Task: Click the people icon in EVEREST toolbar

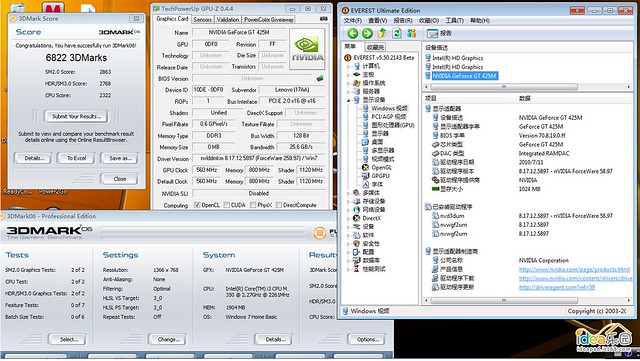Action: pyautogui.click(x=411, y=33)
